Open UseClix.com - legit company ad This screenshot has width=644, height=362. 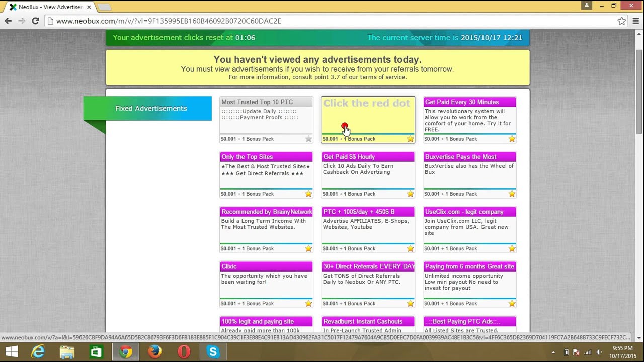pos(469,229)
